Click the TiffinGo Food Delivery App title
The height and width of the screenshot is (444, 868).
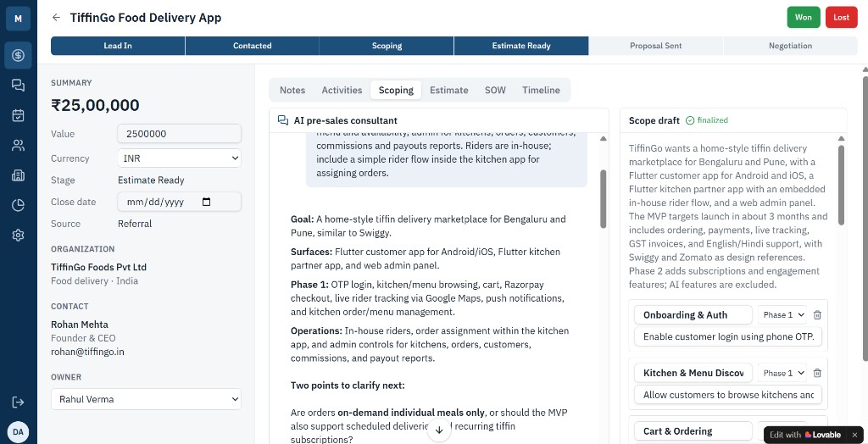[x=146, y=18]
